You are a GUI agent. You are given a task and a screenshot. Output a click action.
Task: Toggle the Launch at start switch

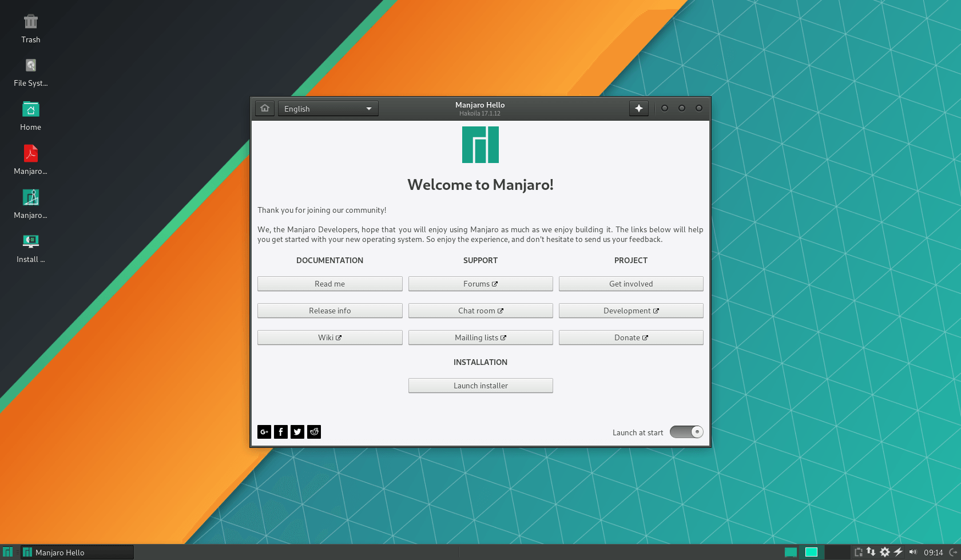point(686,432)
